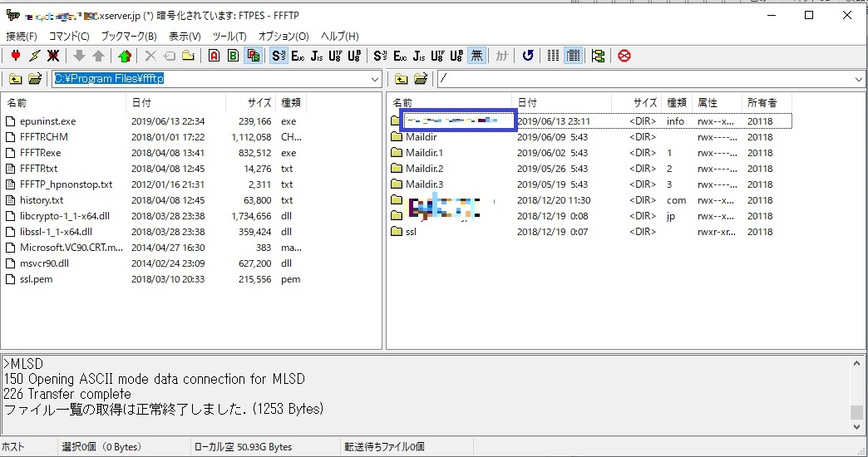Select EUC host kanji code button
Image resolution: width=868 pixels, height=457 pixels.
pos(298,56)
